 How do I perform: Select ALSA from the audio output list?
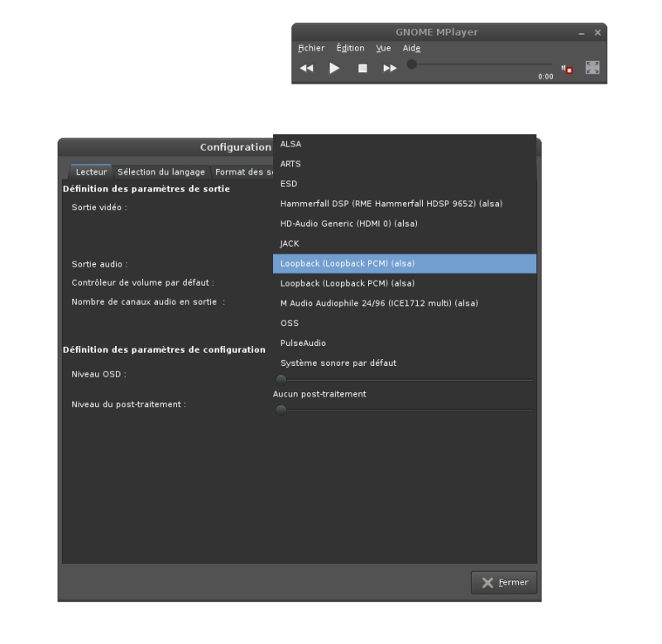pyautogui.click(x=405, y=144)
